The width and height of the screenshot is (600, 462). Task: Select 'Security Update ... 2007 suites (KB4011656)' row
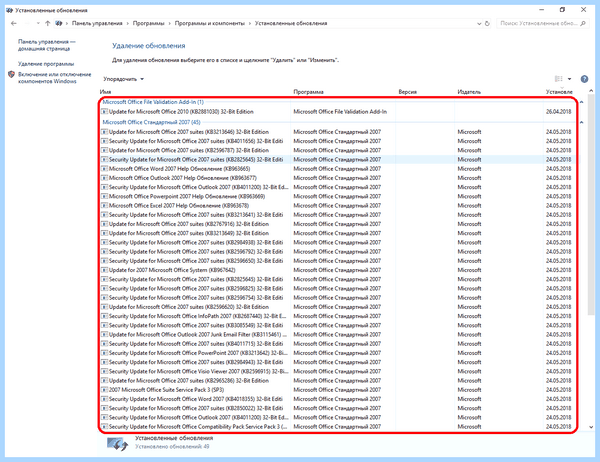coord(336,141)
